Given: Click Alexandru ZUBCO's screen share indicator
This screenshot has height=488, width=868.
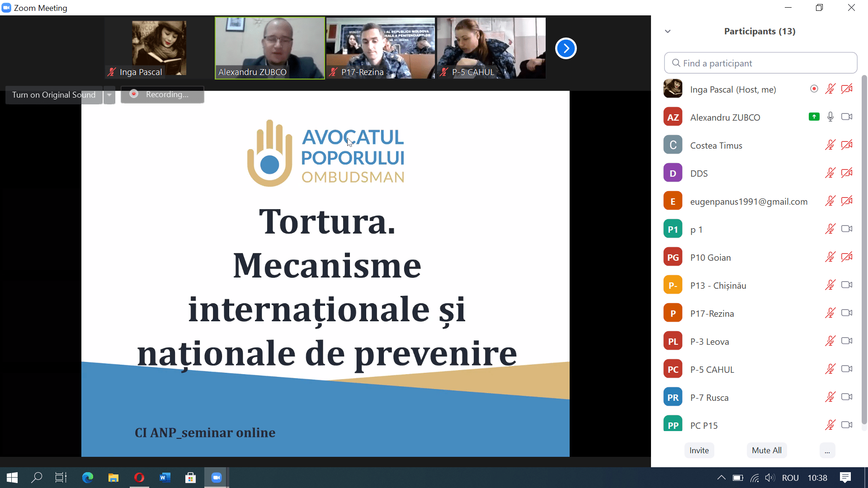Looking at the screenshot, I should click(x=814, y=117).
